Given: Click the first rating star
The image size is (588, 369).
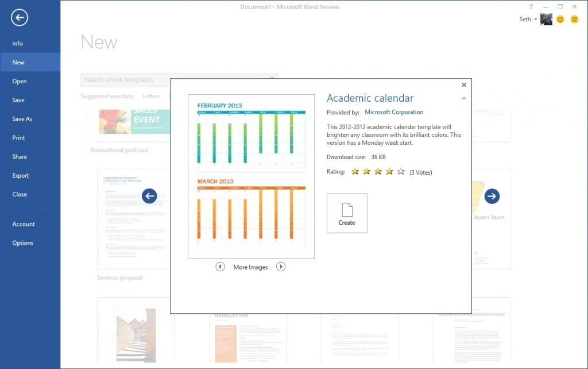Looking at the screenshot, I should pyautogui.click(x=355, y=171).
